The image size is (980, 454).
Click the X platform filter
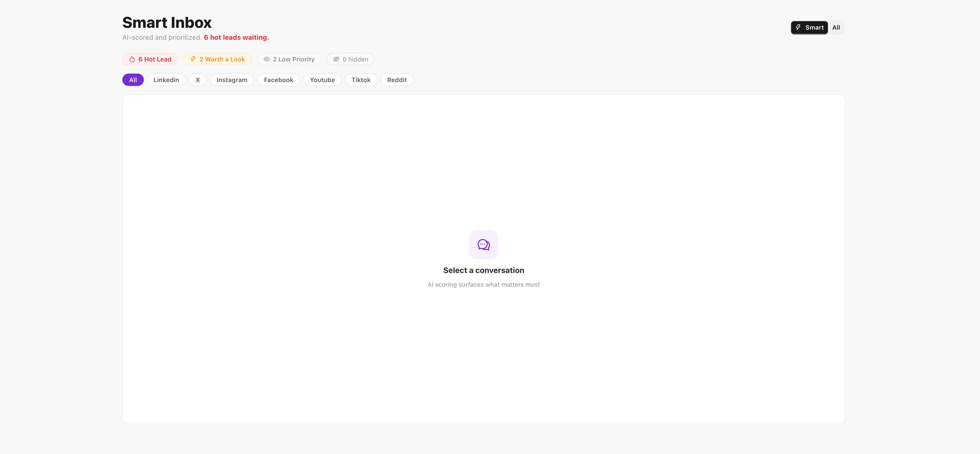[198, 79]
